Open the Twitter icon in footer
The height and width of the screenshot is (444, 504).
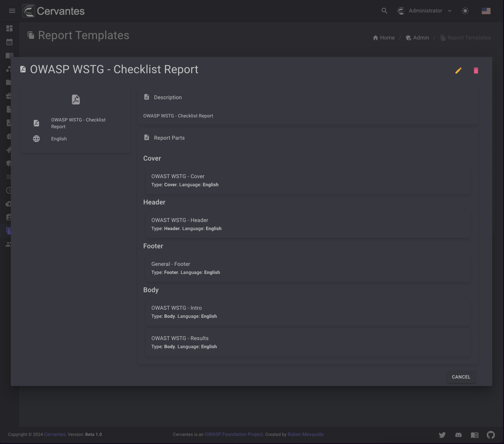click(442, 435)
